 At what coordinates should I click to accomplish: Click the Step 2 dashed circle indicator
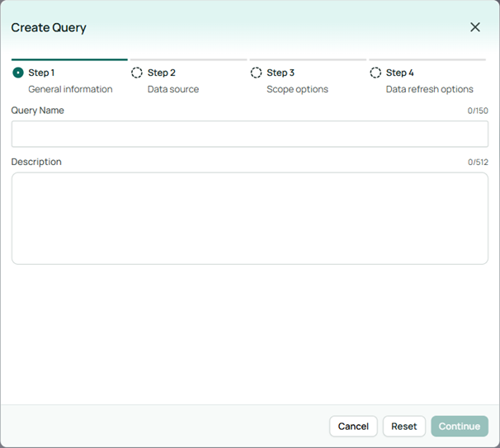pos(137,73)
